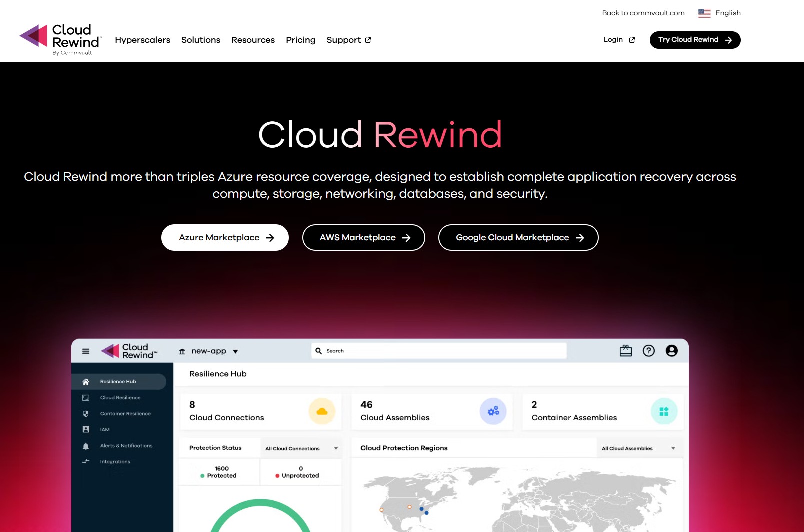Click the yellow cloud icon on Cloud Connections

(x=322, y=411)
